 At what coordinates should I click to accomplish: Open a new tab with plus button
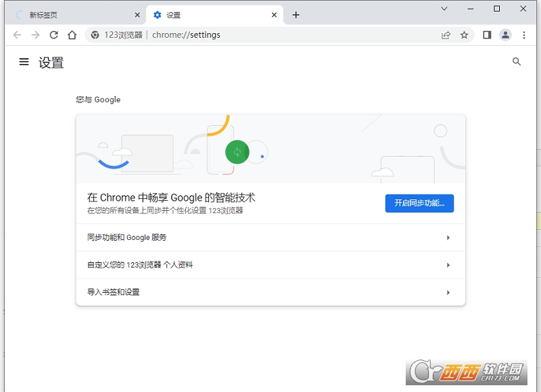coord(296,15)
